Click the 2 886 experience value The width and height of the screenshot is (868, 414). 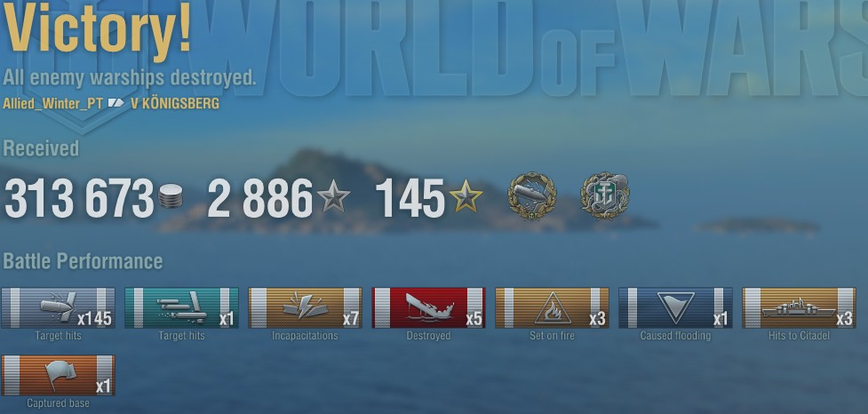pos(260,198)
